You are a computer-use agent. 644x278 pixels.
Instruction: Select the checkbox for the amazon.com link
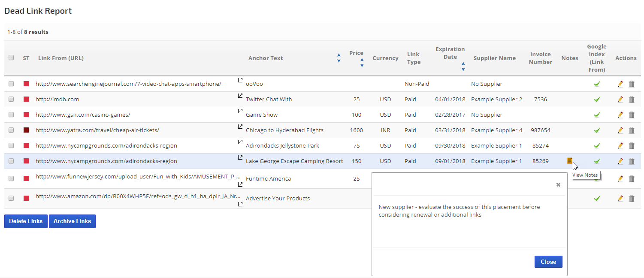click(x=11, y=199)
